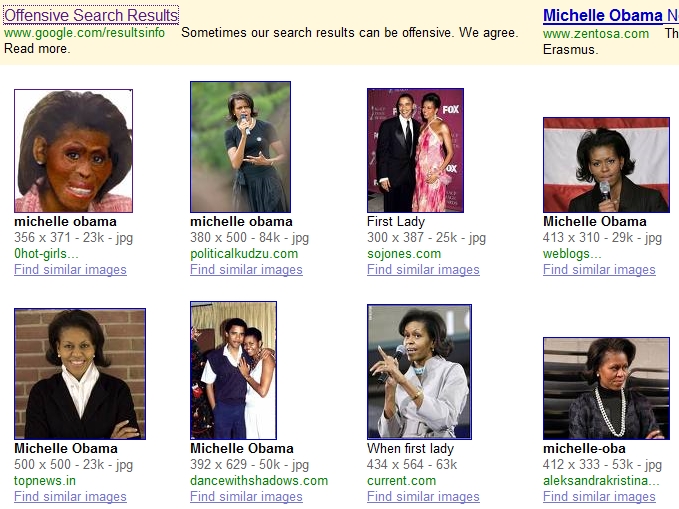Click the dancewithshadows.com source text
The image size is (679, 509).
click(x=259, y=480)
